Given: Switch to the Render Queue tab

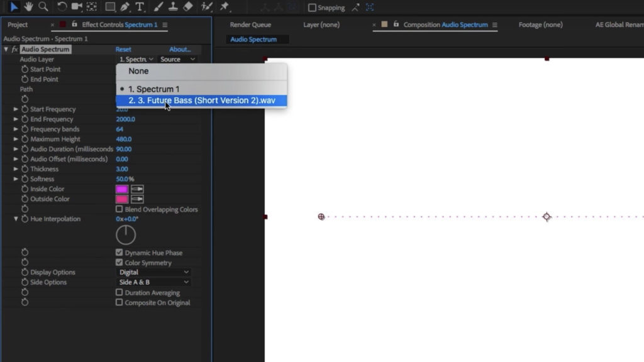Looking at the screenshot, I should click(x=250, y=25).
